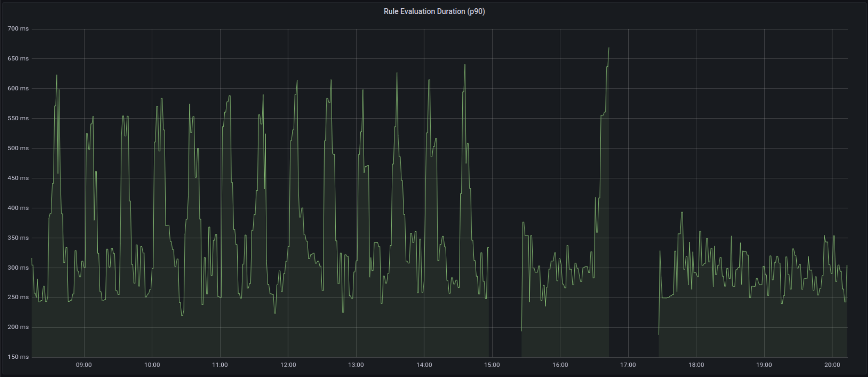This screenshot has width=868, height=377.
Task: Click the 200 ms y-axis label
Action: 18,327
